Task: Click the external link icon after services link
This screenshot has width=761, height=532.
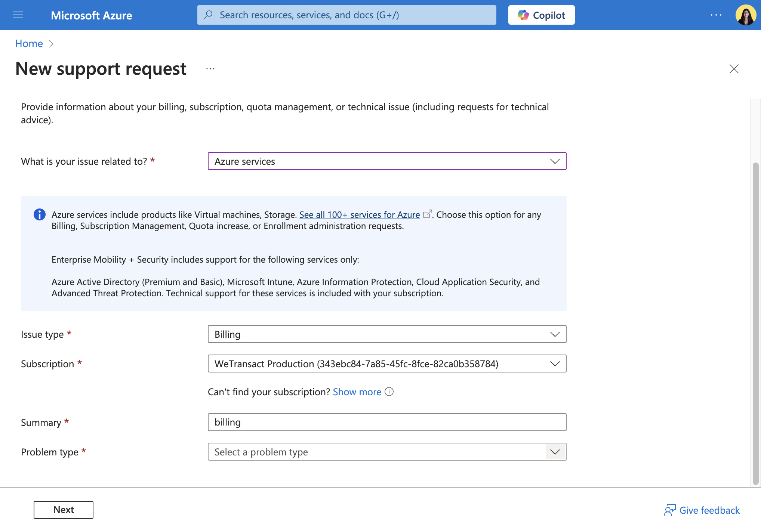Action: pyautogui.click(x=427, y=214)
